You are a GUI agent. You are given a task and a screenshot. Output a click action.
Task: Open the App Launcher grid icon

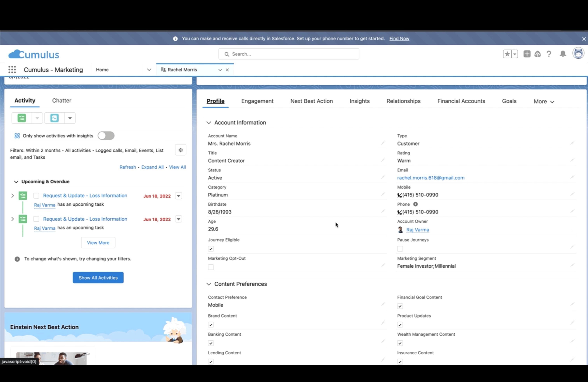click(12, 70)
